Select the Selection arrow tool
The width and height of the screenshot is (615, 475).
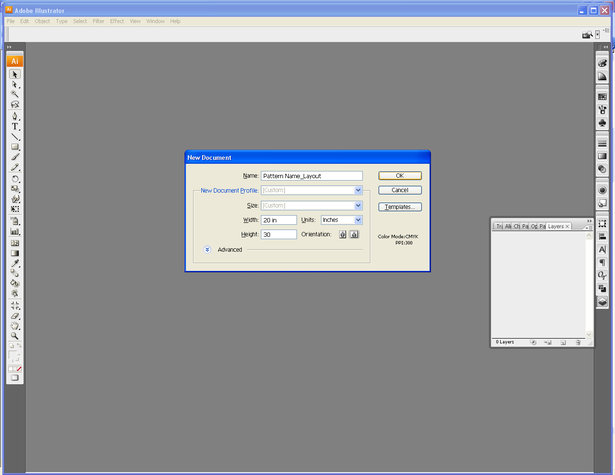[x=15, y=74]
